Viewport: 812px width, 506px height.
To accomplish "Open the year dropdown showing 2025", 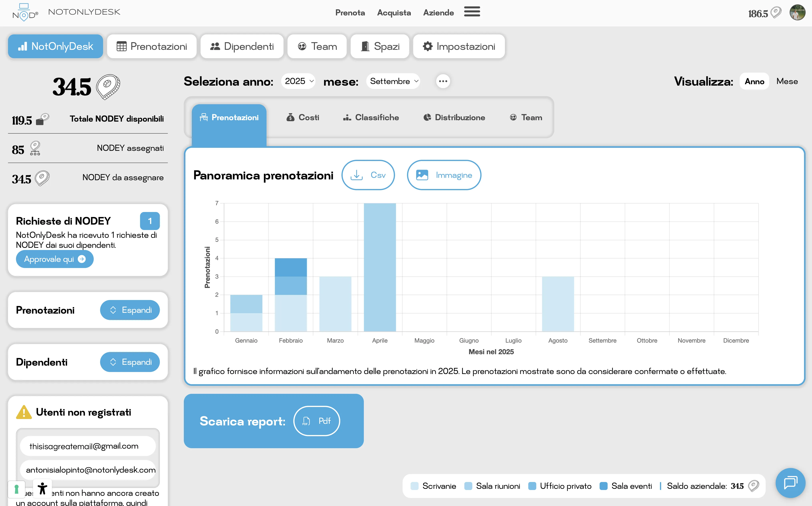I will tap(298, 81).
